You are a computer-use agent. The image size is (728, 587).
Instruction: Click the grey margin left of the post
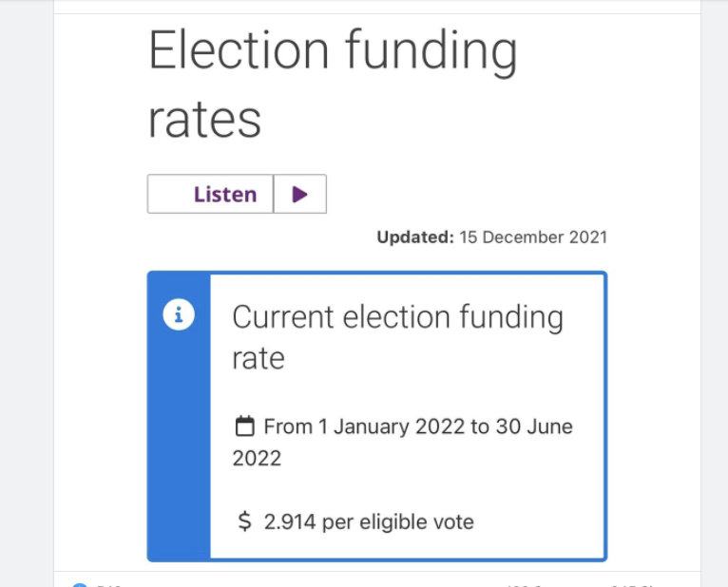click(x=26, y=285)
